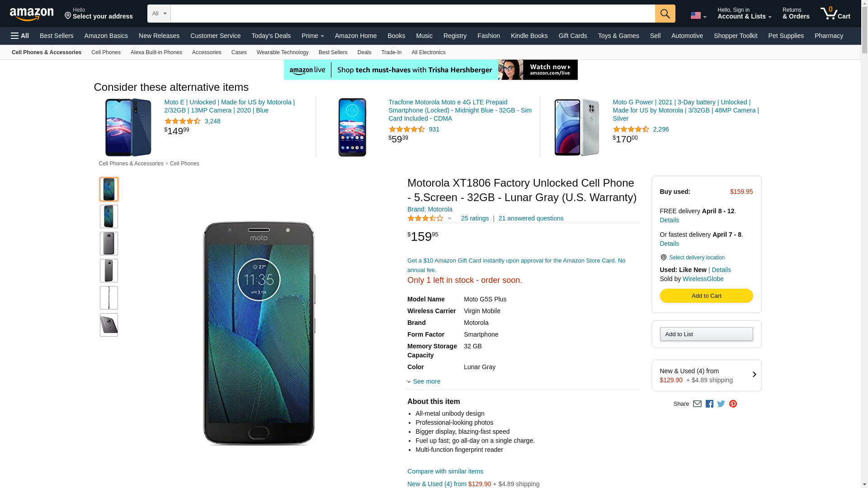Go to Today's Deals
This screenshot has width=868, height=488.
271,36
